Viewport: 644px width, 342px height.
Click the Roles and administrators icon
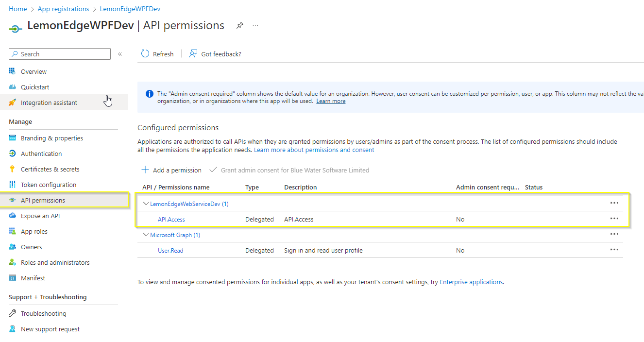(13, 262)
